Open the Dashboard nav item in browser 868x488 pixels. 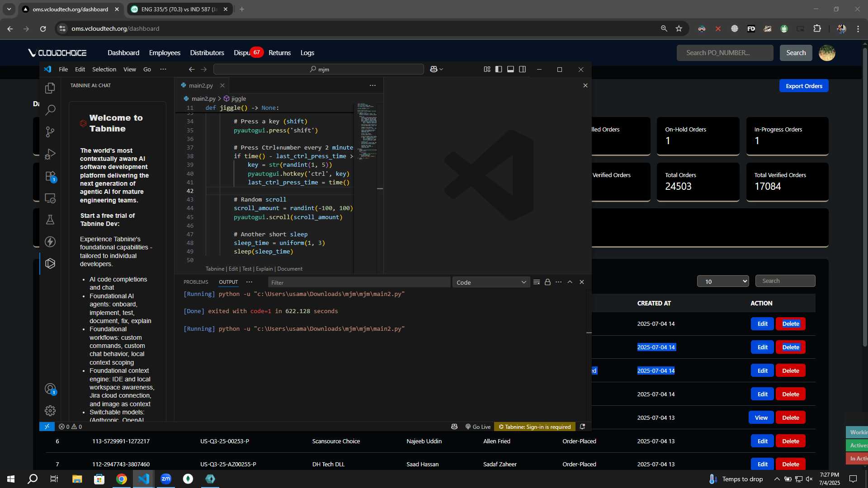click(123, 53)
